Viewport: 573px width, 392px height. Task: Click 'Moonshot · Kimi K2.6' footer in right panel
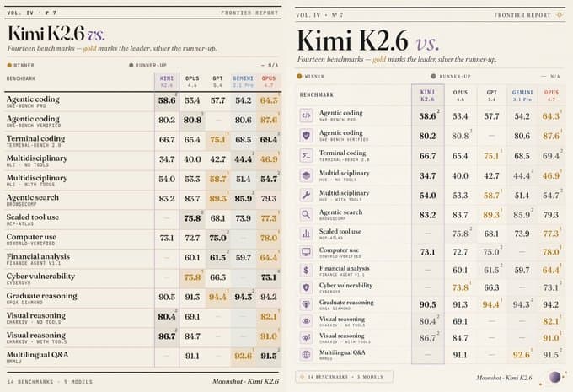(504, 378)
